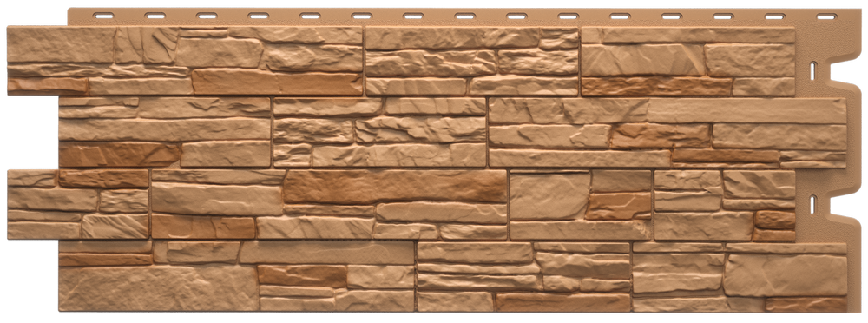This screenshot has height=323, width=868.
Task: Click the dark orange stone at bottom-right edge
Action: tap(806, 305)
